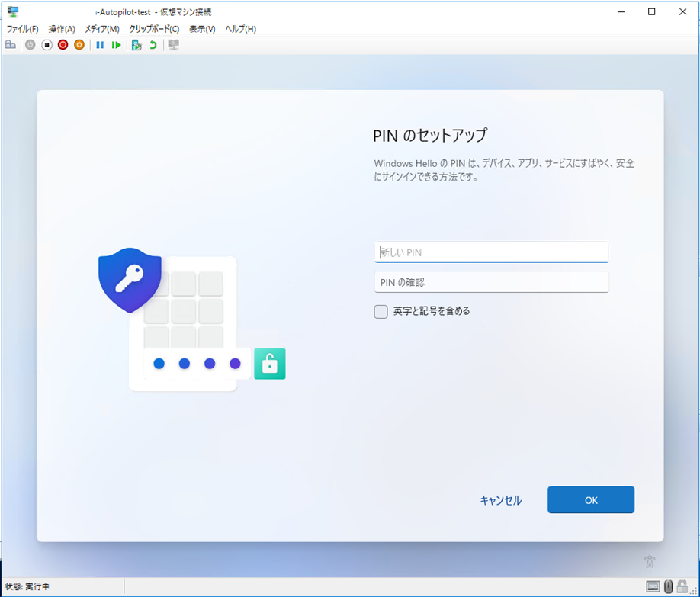Screen dimensions: 700x597
Task: Open the 操作(A) menu
Action: (x=62, y=29)
